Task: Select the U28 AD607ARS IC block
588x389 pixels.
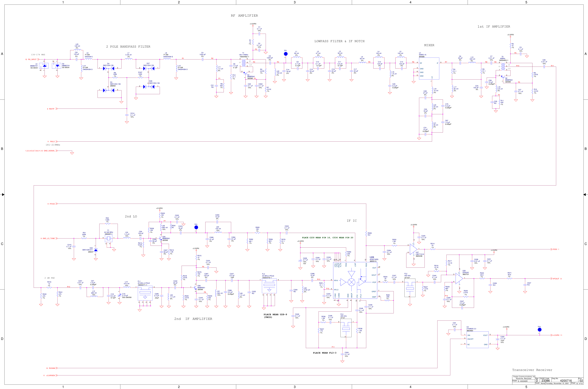Action: [x=355, y=280]
